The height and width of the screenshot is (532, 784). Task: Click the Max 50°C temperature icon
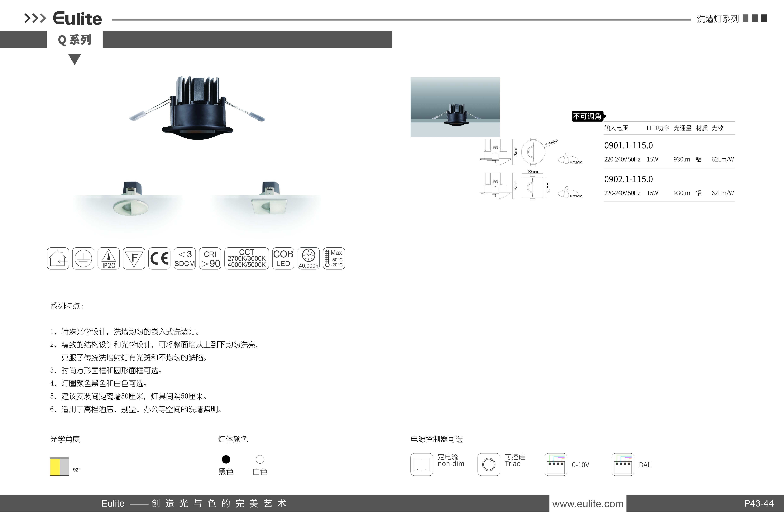(334, 258)
